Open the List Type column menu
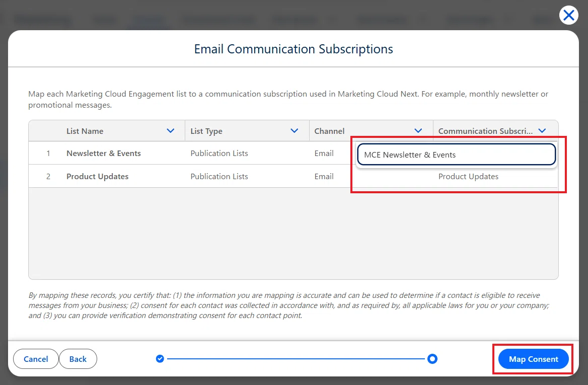Image resolution: width=588 pixels, height=385 pixels. point(295,131)
